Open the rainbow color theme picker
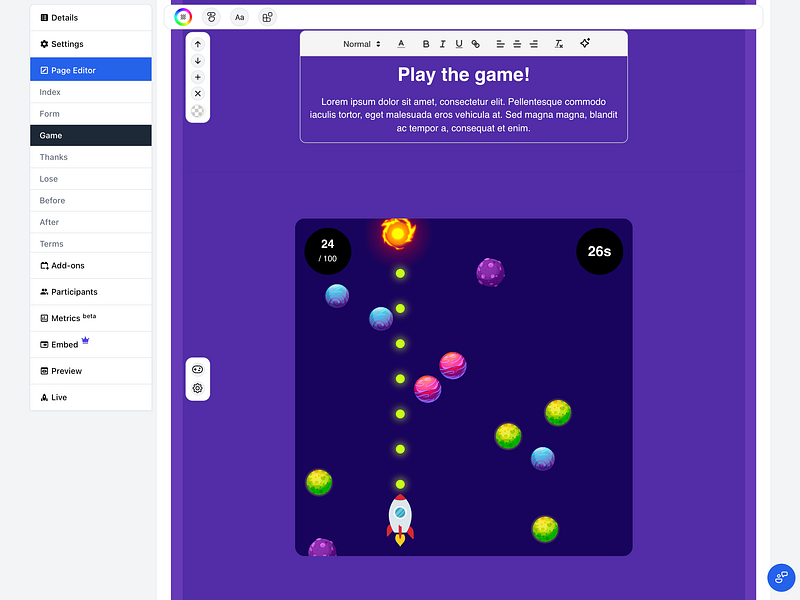The width and height of the screenshot is (800, 600). (183, 17)
